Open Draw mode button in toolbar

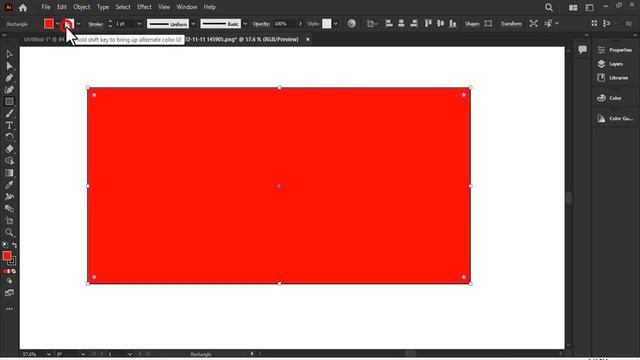click(x=9, y=281)
